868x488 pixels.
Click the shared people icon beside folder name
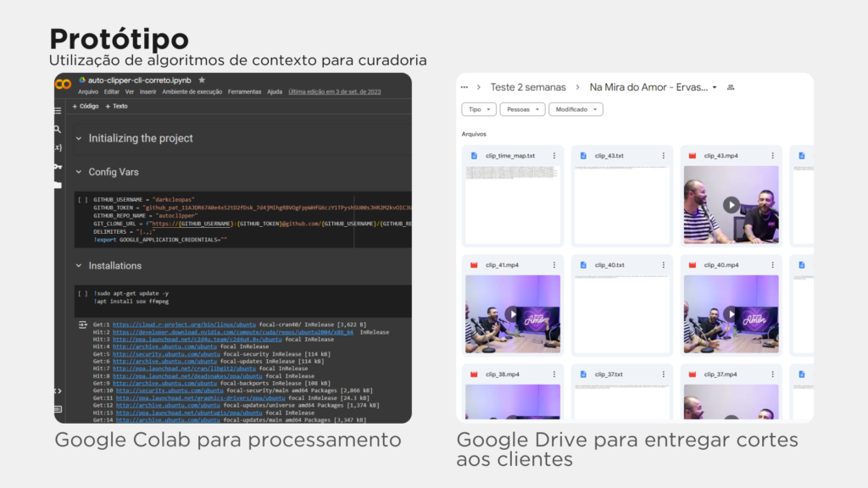tap(731, 87)
